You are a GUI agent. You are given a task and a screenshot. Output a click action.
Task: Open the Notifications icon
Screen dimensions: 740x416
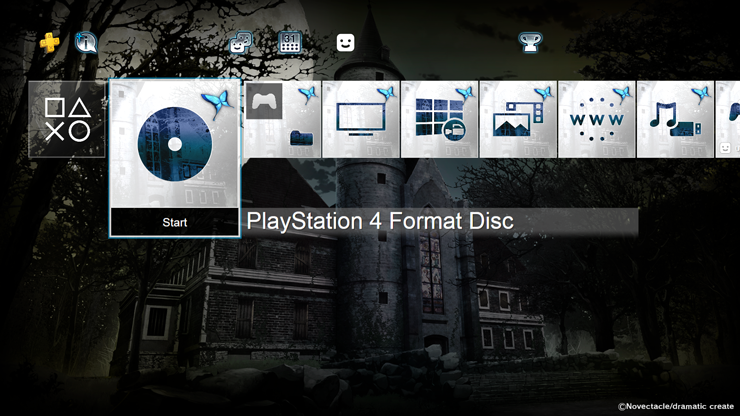click(86, 43)
